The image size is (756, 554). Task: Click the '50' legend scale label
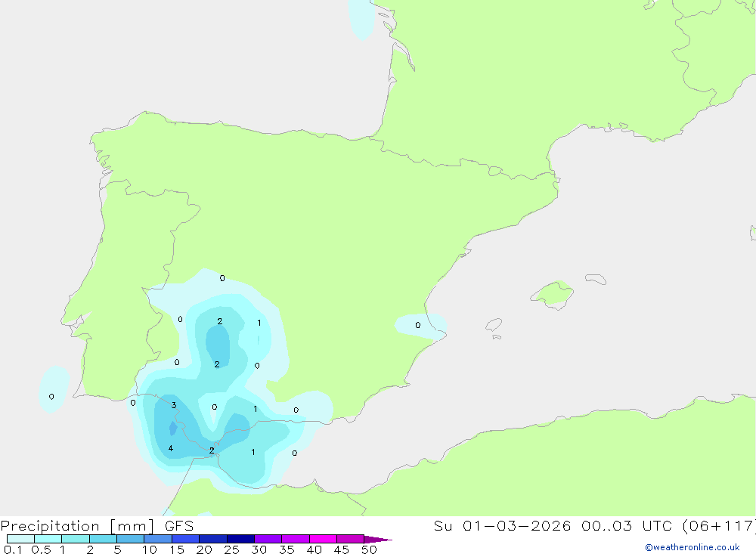point(369,549)
